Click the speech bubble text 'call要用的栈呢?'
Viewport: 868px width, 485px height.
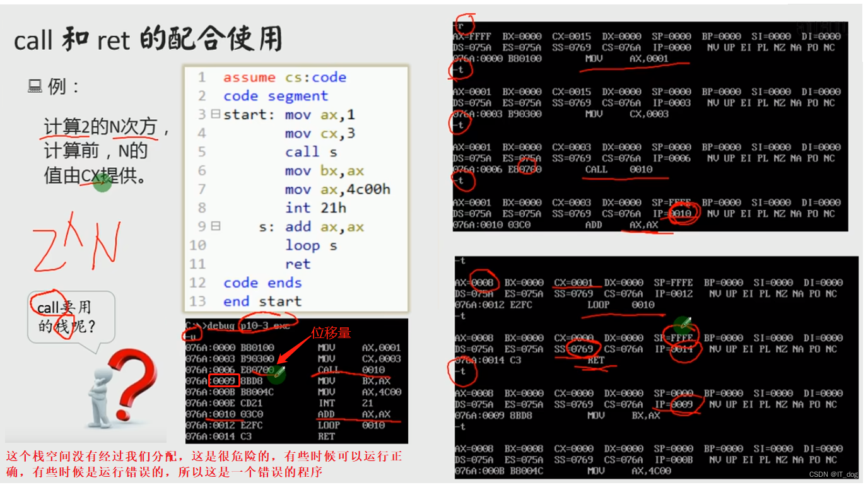point(64,317)
